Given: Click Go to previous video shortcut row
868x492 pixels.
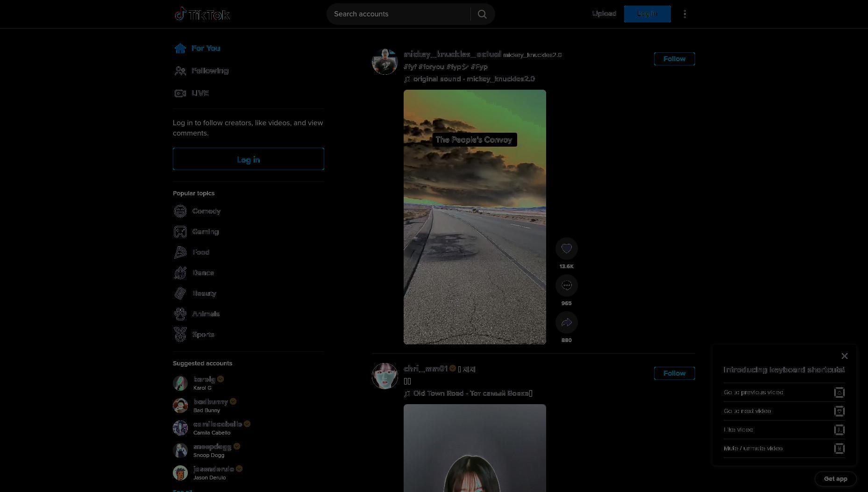Looking at the screenshot, I should click(x=784, y=392).
